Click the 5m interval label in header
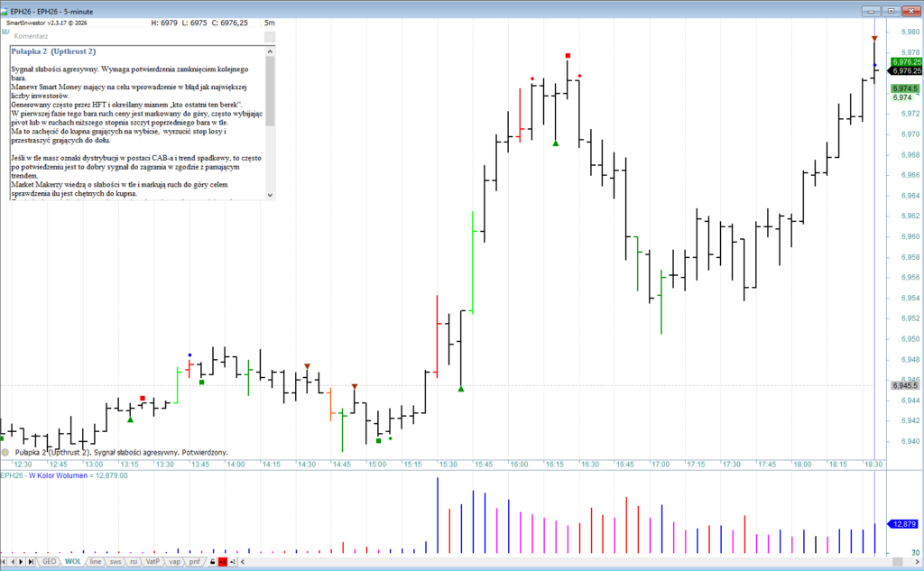This screenshot has height=571, width=924. pyautogui.click(x=269, y=22)
